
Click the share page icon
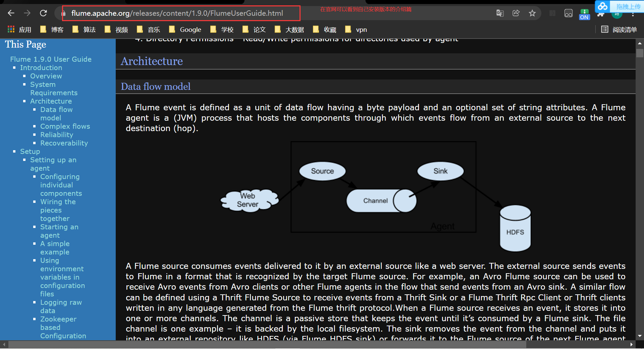tap(516, 13)
